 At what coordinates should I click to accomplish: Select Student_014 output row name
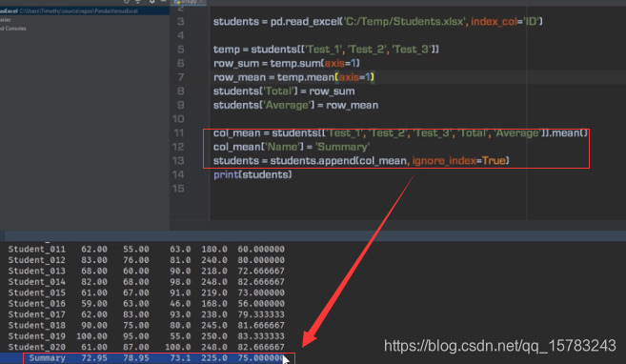point(37,282)
